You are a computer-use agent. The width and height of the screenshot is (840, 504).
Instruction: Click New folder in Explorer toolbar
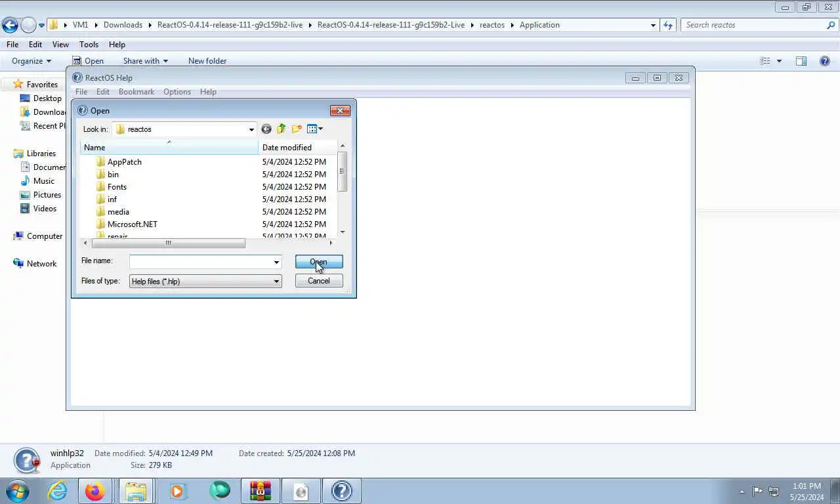[x=207, y=61]
